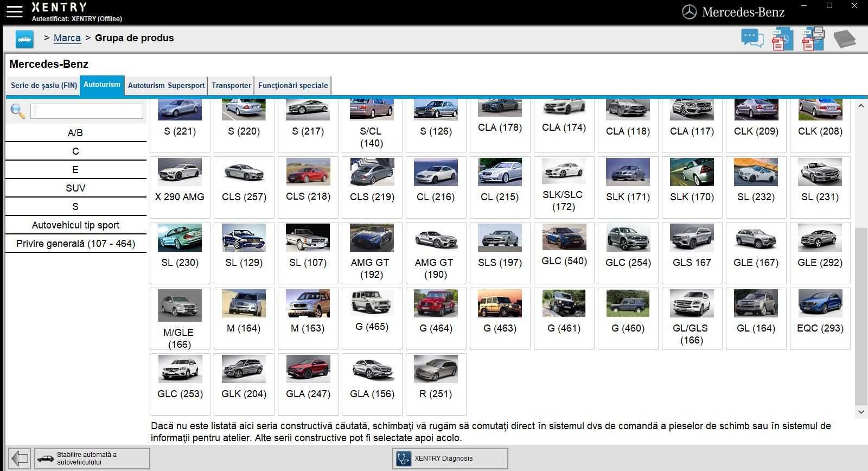This screenshot has height=471, width=868.
Task: Choose the G (463) tile
Action: [x=500, y=319]
